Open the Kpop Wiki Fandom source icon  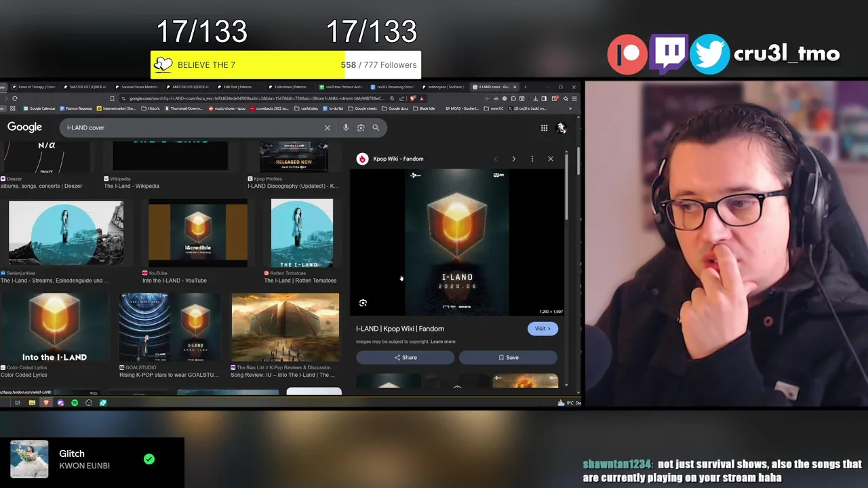coord(363,159)
